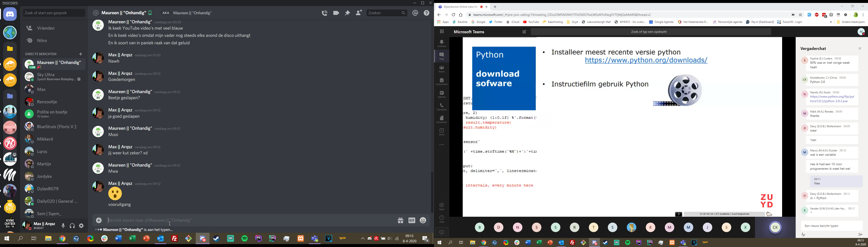Open the Discord mentions inbox icon
This screenshot has width=868, height=247.
click(x=415, y=13)
